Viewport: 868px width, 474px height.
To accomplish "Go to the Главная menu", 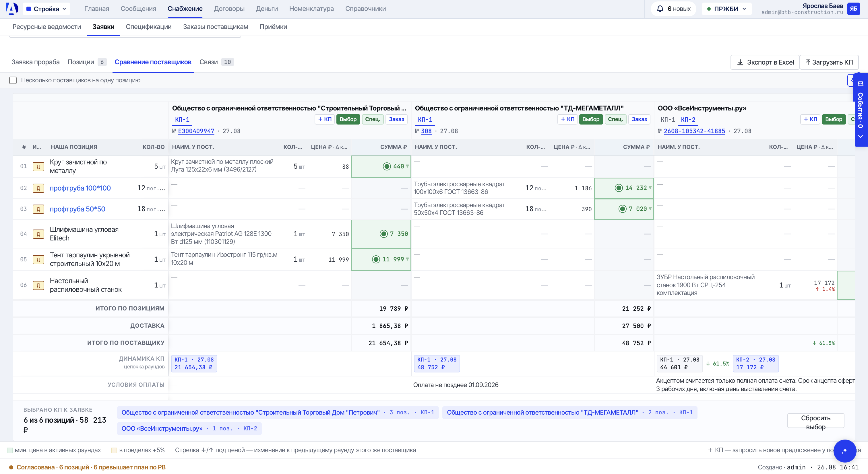I will 97,9.
